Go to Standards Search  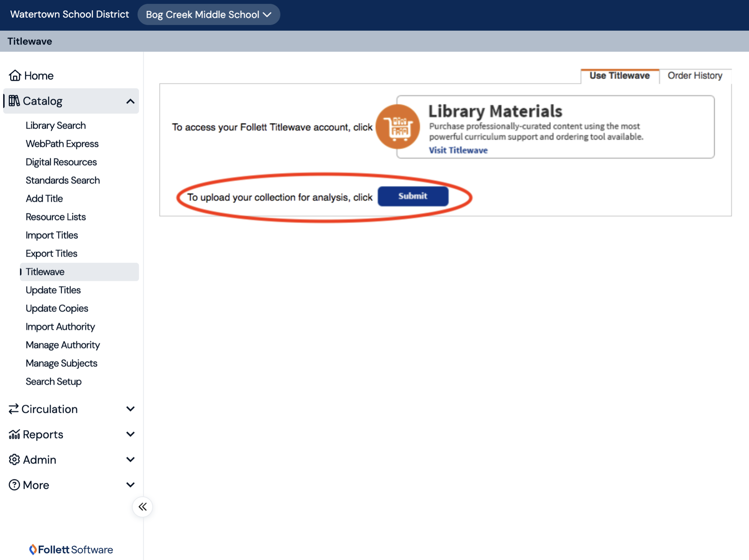[63, 180]
